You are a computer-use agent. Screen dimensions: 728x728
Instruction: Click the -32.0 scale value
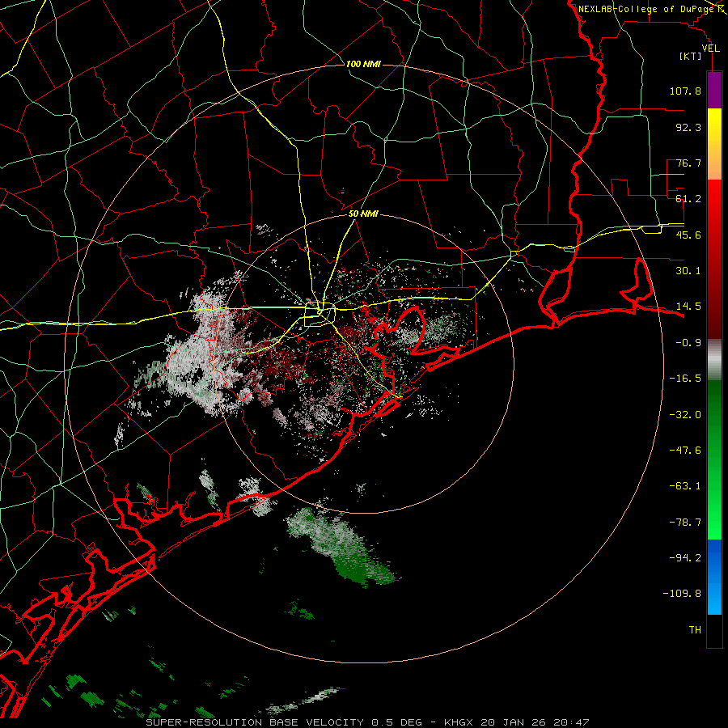coord(685,415)
